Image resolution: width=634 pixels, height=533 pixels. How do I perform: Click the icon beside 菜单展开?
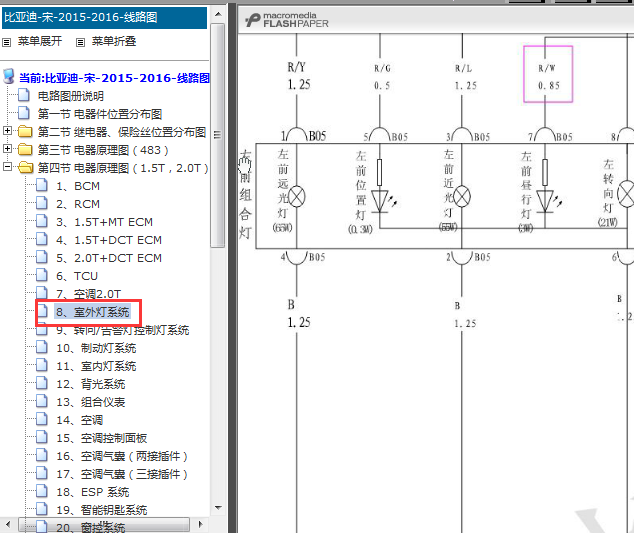[x=6, y=42]
